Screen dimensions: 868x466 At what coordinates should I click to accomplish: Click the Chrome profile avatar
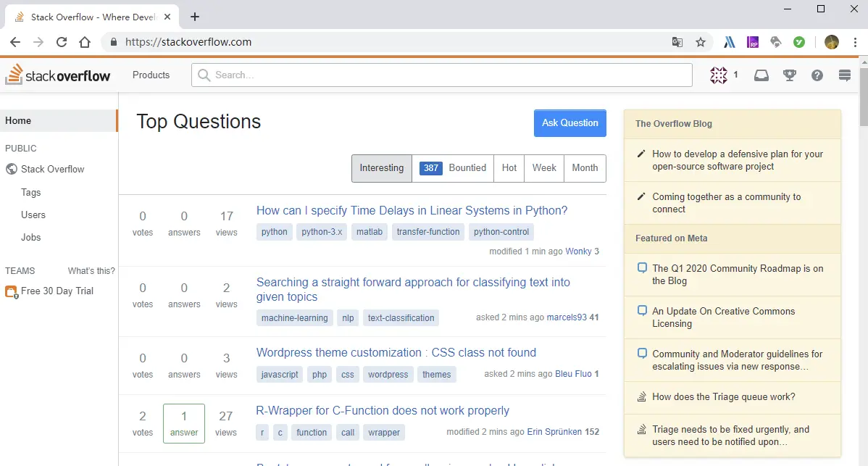coord(832,42)
